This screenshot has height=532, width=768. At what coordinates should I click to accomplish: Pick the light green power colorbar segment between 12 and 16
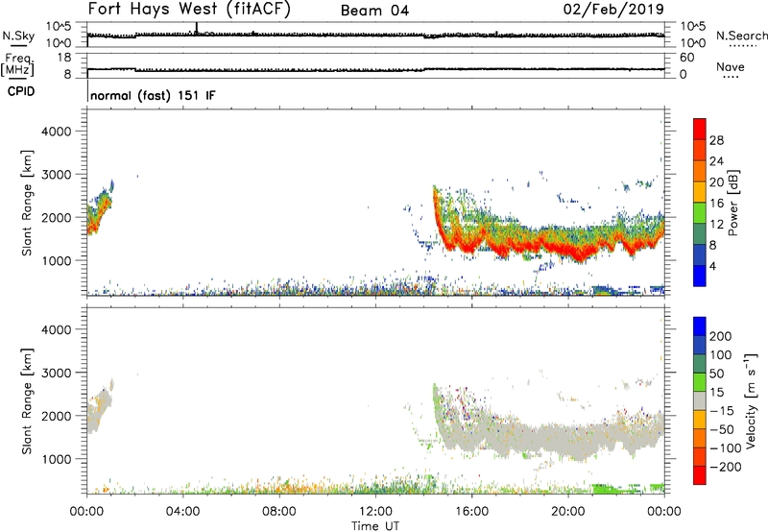click(700, 213)
